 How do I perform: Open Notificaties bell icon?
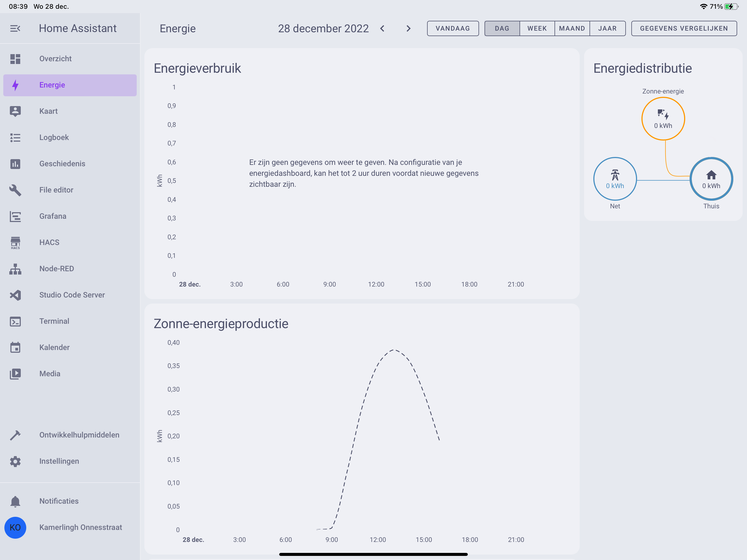15,501
